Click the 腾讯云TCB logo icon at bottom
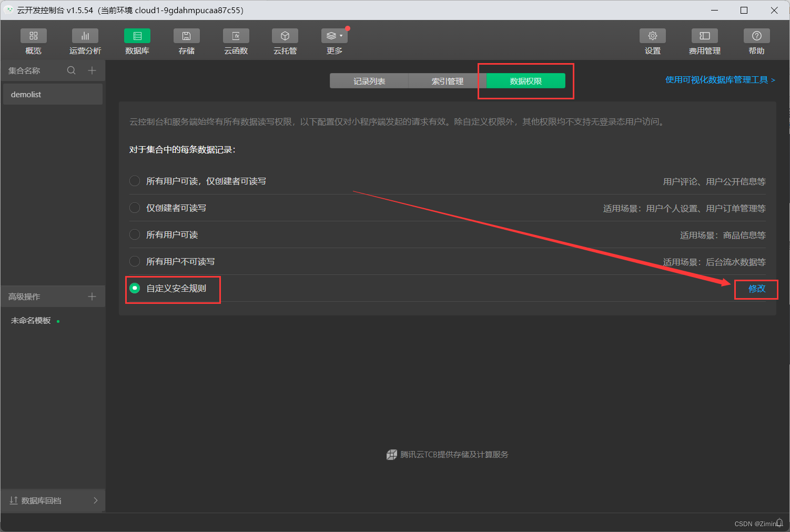 tap(391, 455)
